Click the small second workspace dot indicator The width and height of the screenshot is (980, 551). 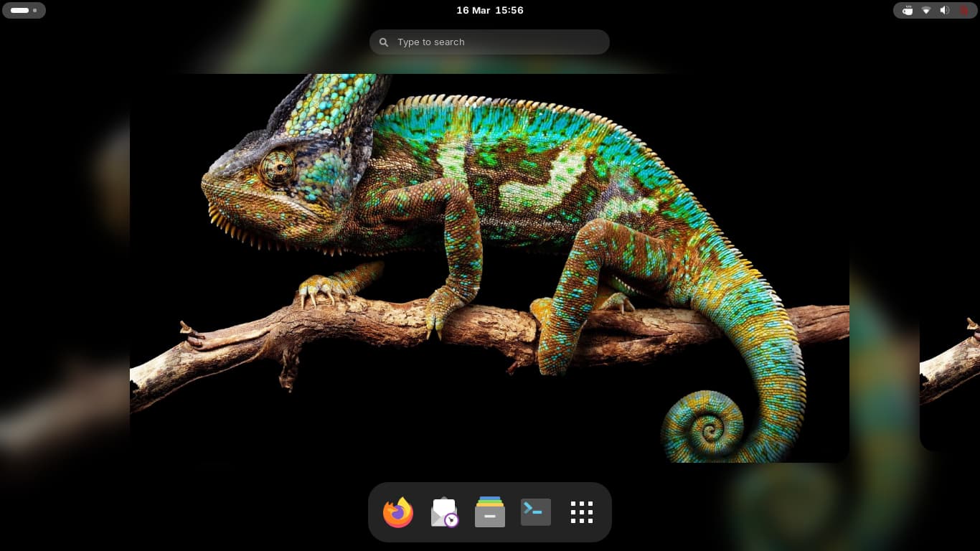35,10
